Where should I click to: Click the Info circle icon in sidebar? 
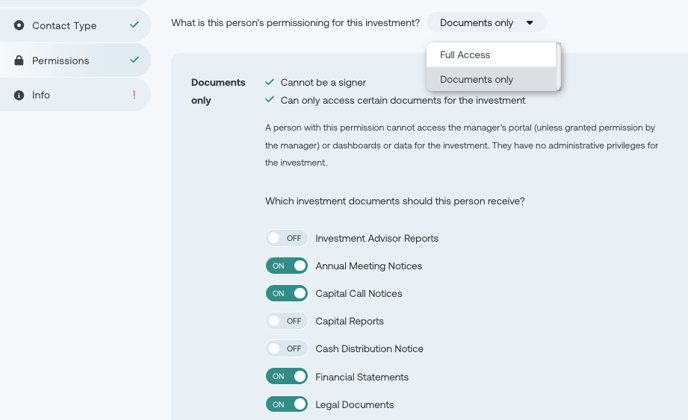tap(19, 95)
